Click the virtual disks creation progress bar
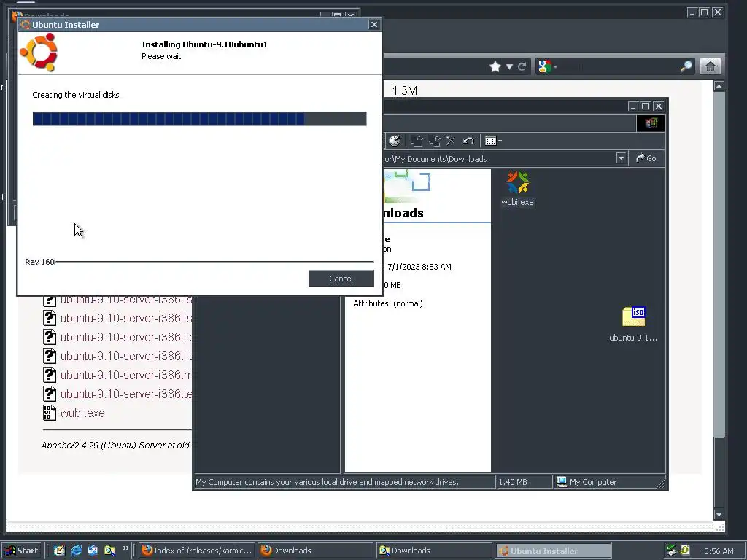Image resolution: width=747 pixels, height=560 pixels. pyautogui.click(x=200, y=119)
